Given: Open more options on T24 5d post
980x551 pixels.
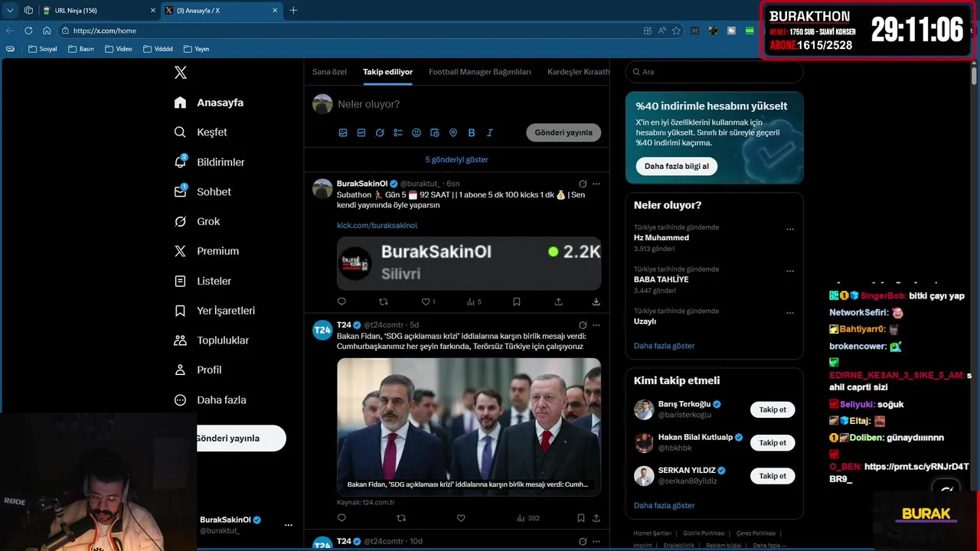Looking at the screenshot, I should pos(596,325).
